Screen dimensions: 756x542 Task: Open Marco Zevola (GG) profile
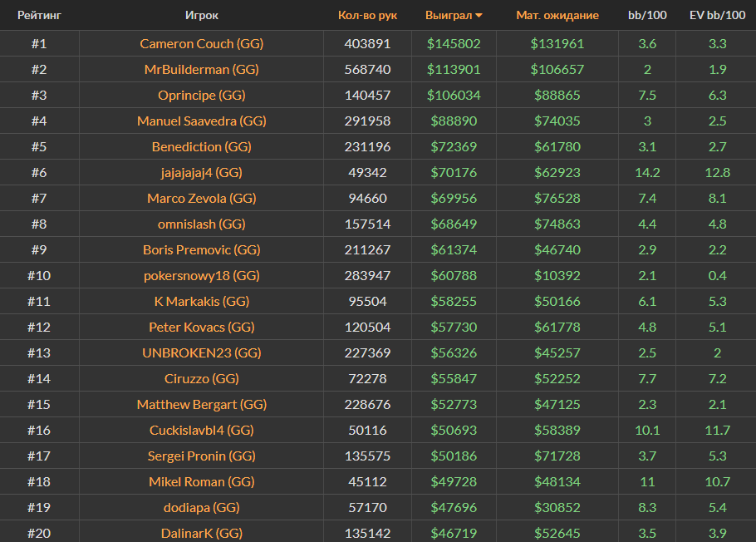point(201,198)
